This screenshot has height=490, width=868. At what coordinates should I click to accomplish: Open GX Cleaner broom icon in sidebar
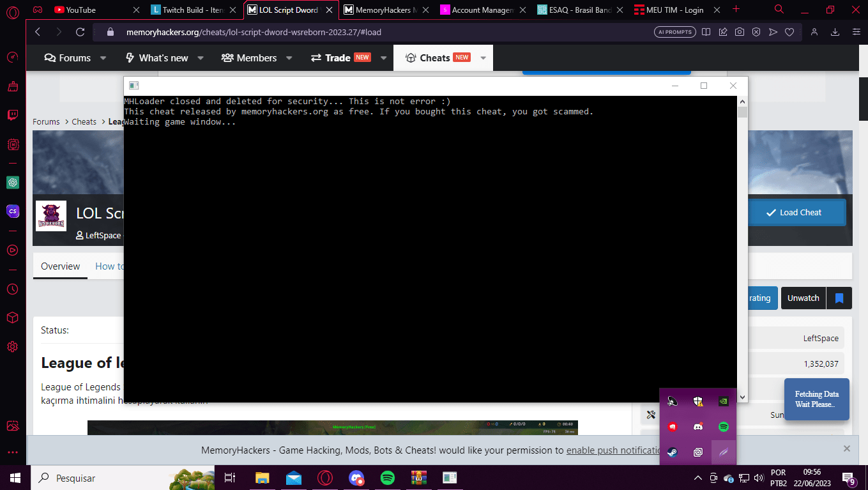point(12,86)
